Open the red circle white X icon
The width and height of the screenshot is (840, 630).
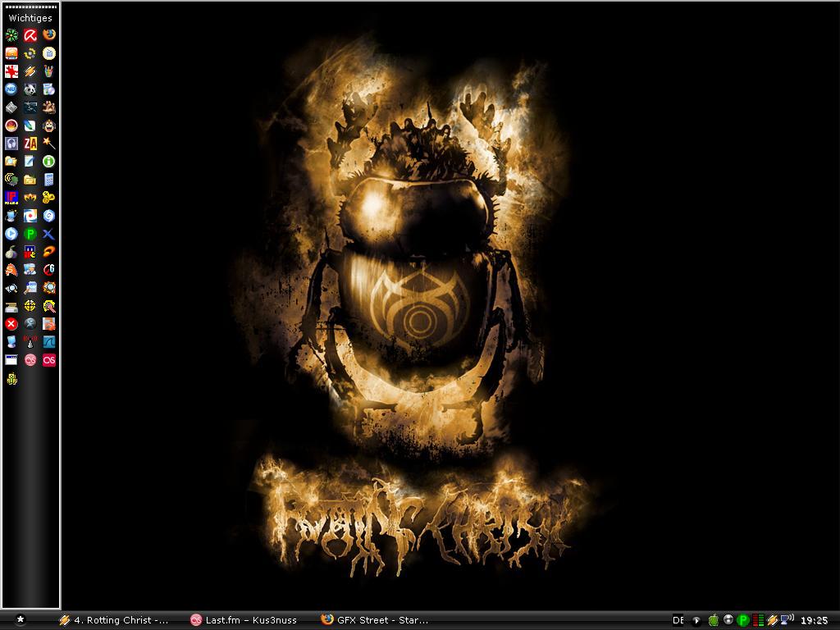[11, 324]
